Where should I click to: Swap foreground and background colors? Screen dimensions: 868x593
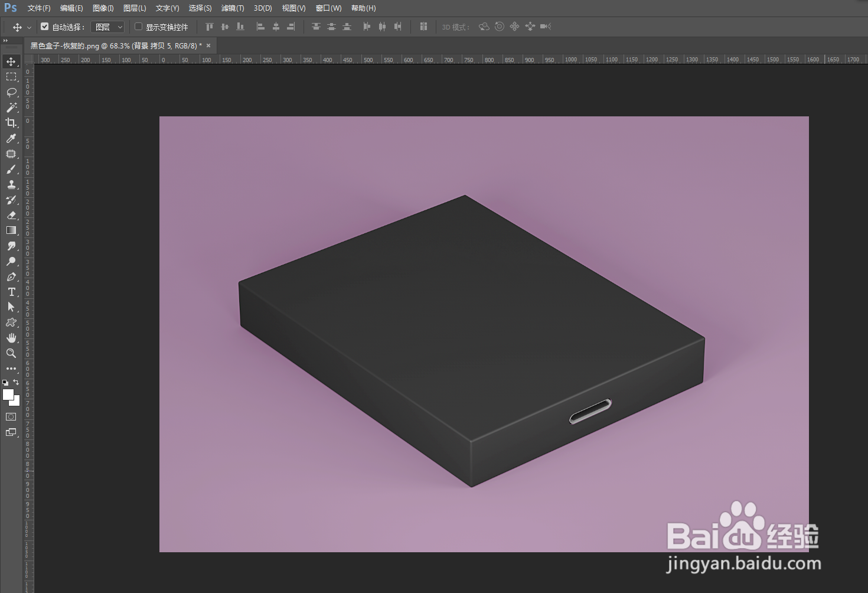click(16, 382)
